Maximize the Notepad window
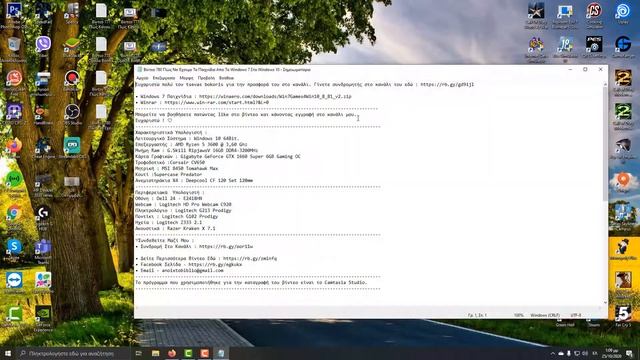Image resolution: width=640 pixels, height=360 pixels. point(585,69)
